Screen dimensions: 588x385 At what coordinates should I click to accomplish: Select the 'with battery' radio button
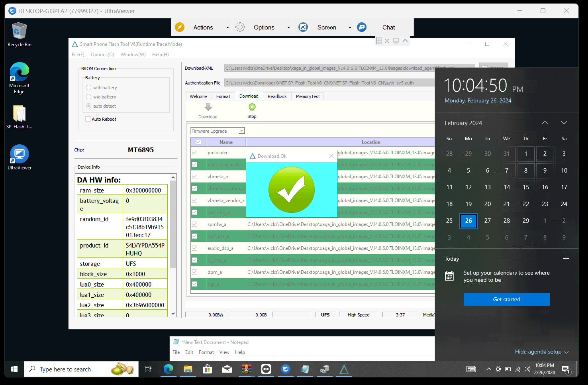pyautogui.click(x=89, y=88)
